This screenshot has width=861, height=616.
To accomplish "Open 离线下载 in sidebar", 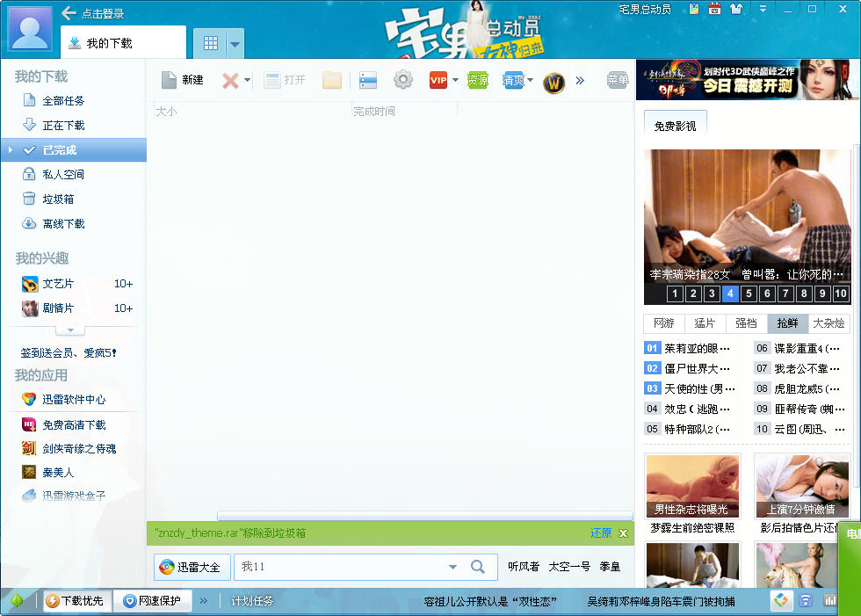I will (74, 223).
